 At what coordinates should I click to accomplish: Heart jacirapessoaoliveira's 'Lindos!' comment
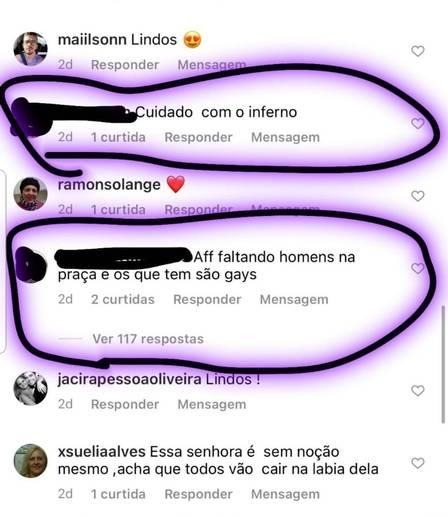[417, 390]
